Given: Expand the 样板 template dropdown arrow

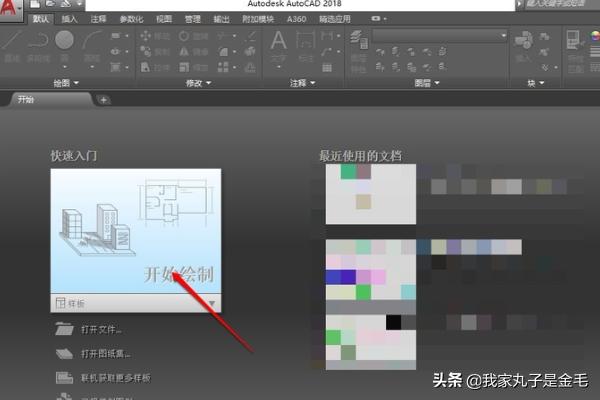Looking at the screenshot, I should click(212, 302).
